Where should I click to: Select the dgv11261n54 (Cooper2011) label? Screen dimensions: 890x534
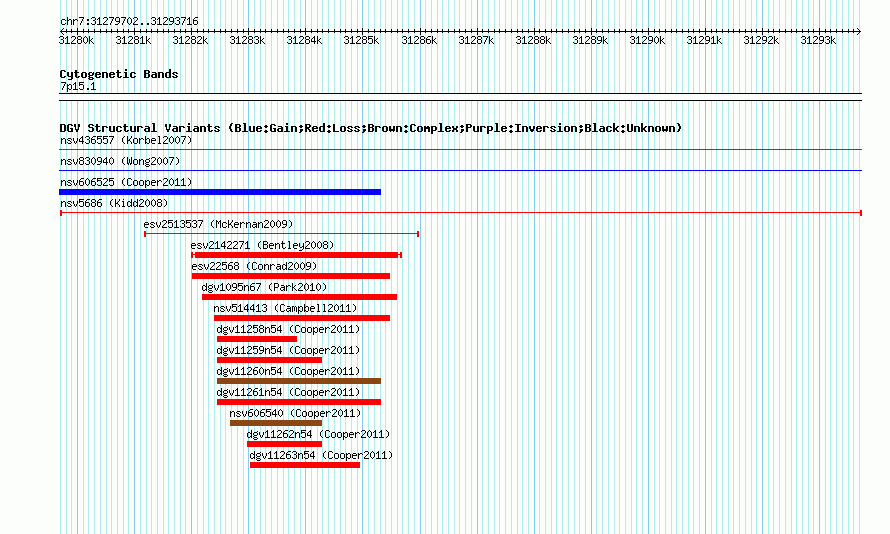(288, 392)
